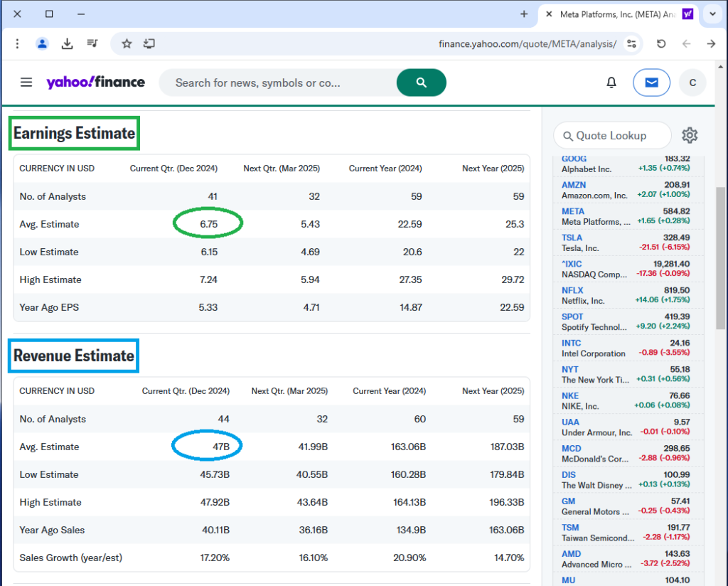Open the notifications bell
Screen dimensions: 728x586
(x=611, y=82)
